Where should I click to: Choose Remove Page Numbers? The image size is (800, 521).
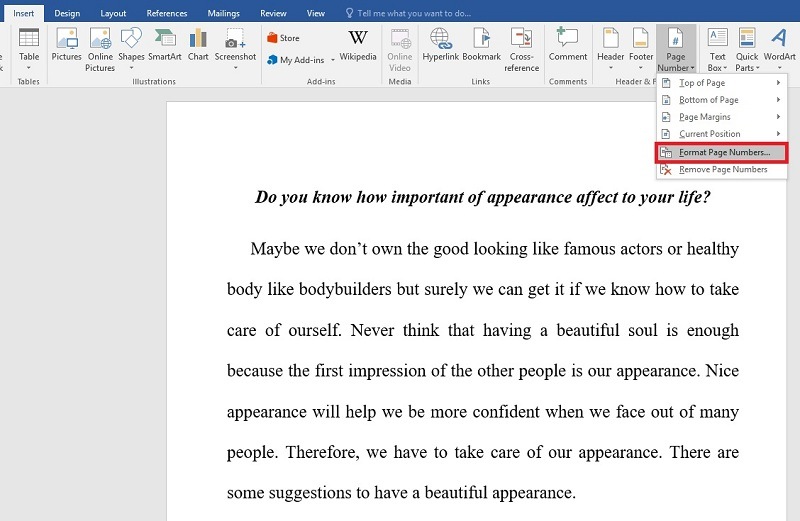722,170
